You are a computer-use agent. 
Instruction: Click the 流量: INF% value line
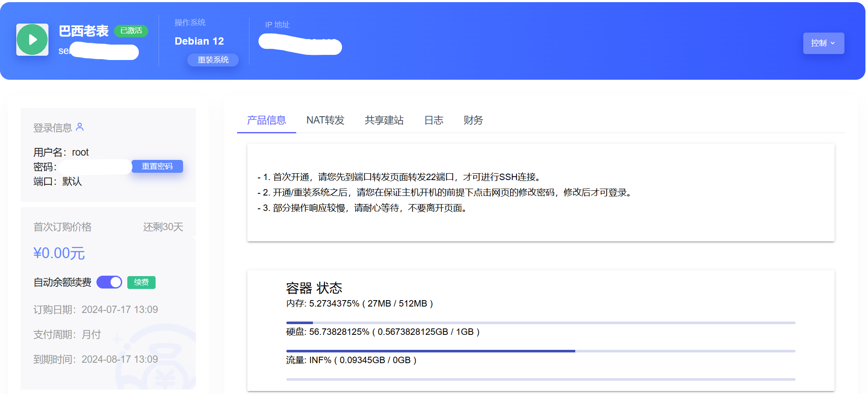(x=351, y=360)
